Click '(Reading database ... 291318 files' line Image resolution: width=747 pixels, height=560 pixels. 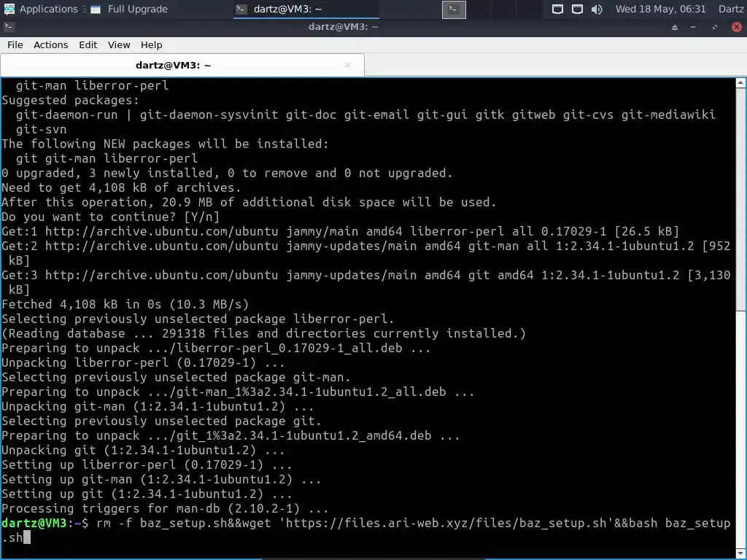point(263,333)
